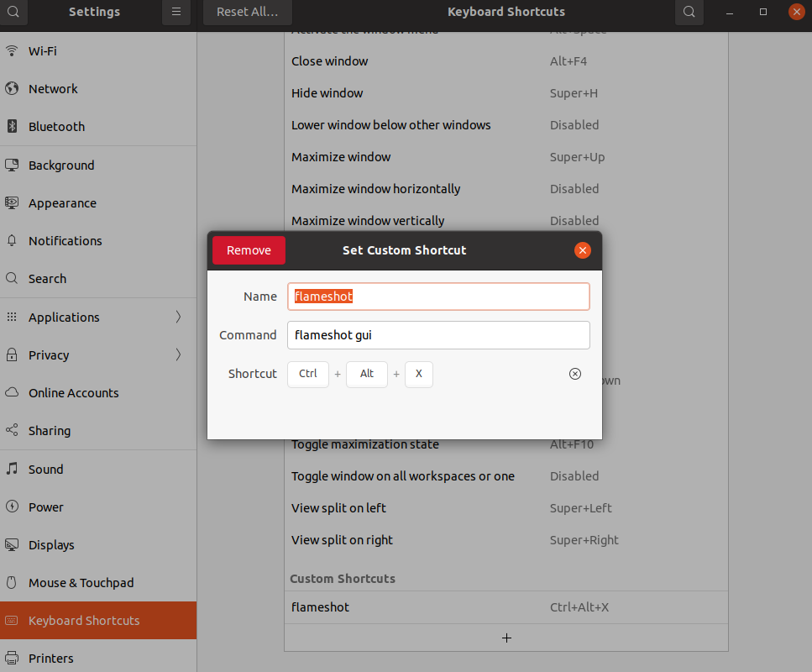Click the Reset All… button
The width and height of the screenshot is (812, 672).
tap(248, 12)
